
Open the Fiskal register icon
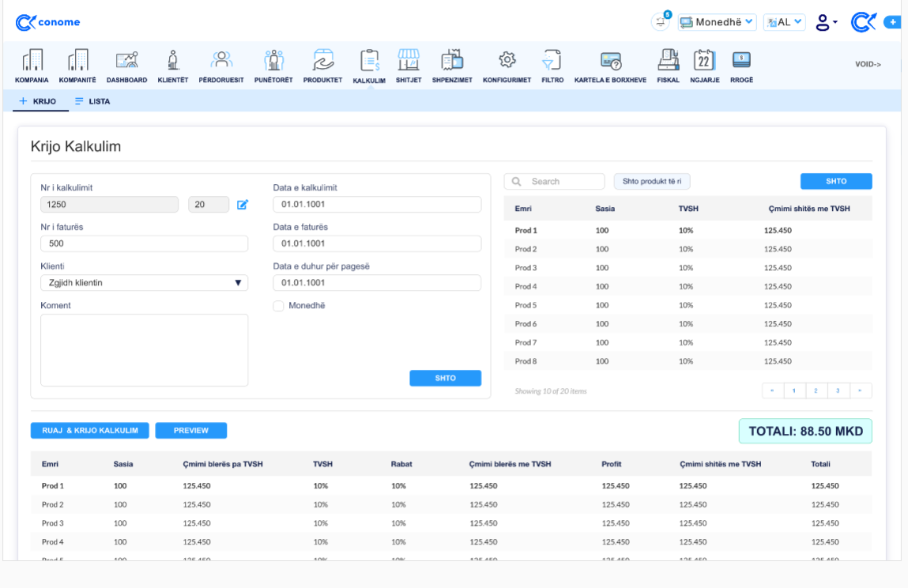coord(668,61)
